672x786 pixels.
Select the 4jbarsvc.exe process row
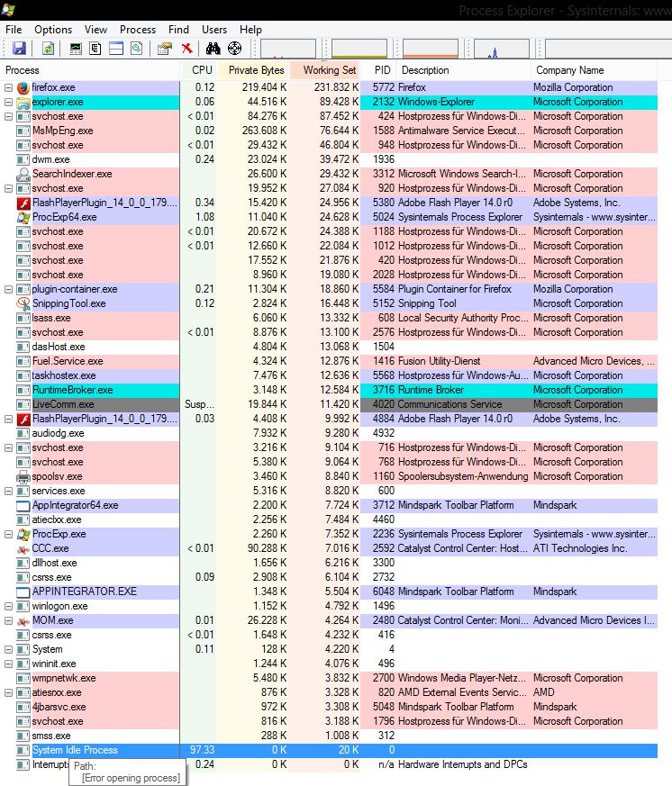tap(329, 708)
